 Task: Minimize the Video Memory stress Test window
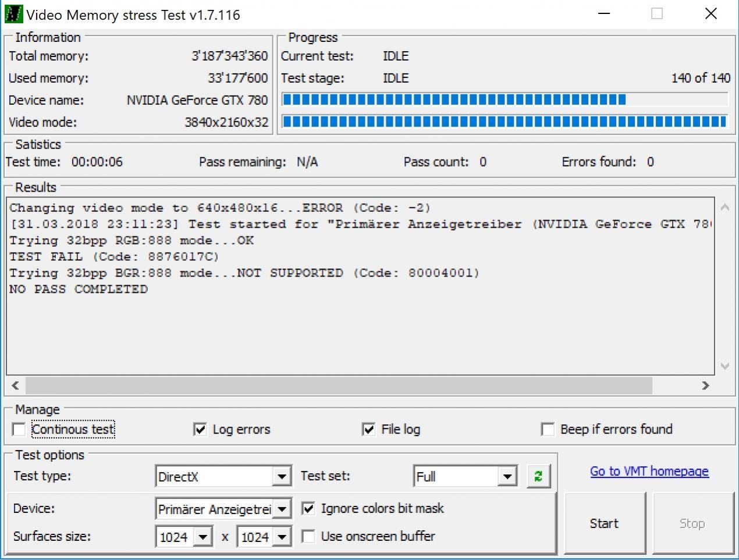(x=605, y=14)
